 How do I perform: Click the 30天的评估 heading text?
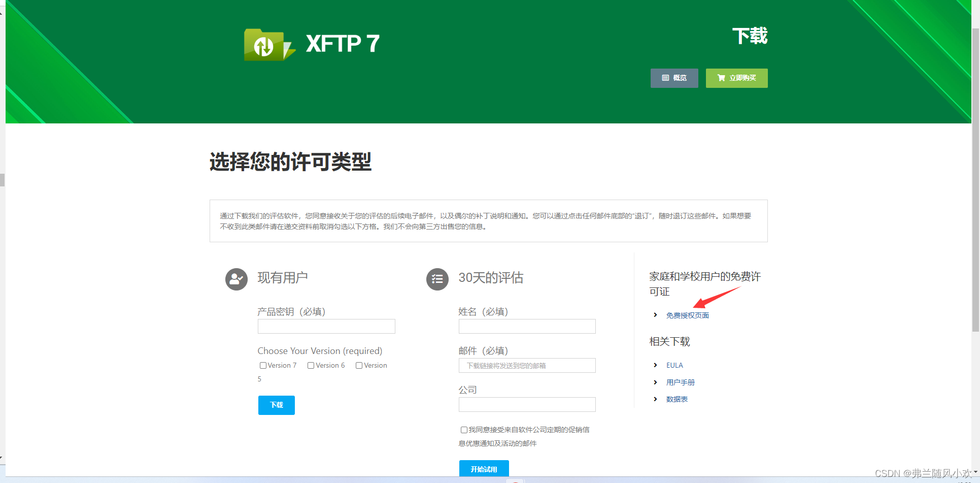pyautogui.click(x=491, y=278)
